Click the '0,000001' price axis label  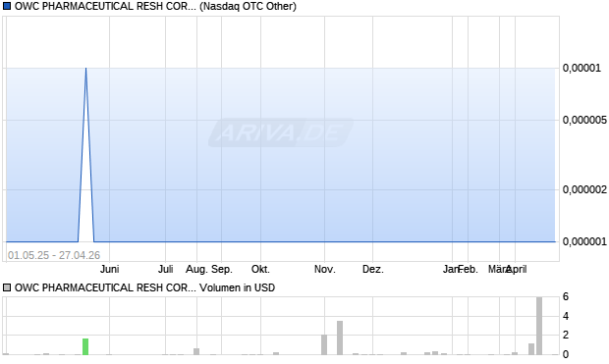[584, 241]
